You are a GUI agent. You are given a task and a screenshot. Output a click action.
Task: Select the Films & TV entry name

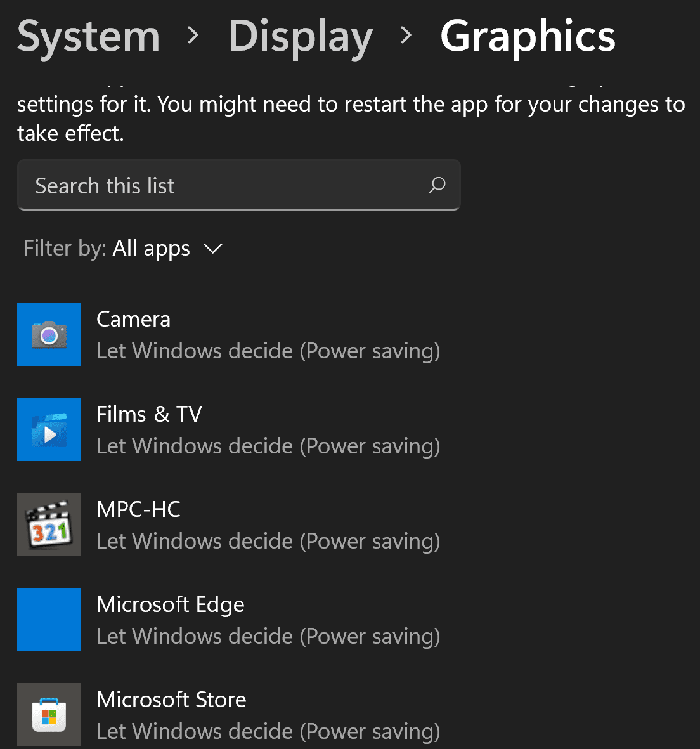click(149, 414)
